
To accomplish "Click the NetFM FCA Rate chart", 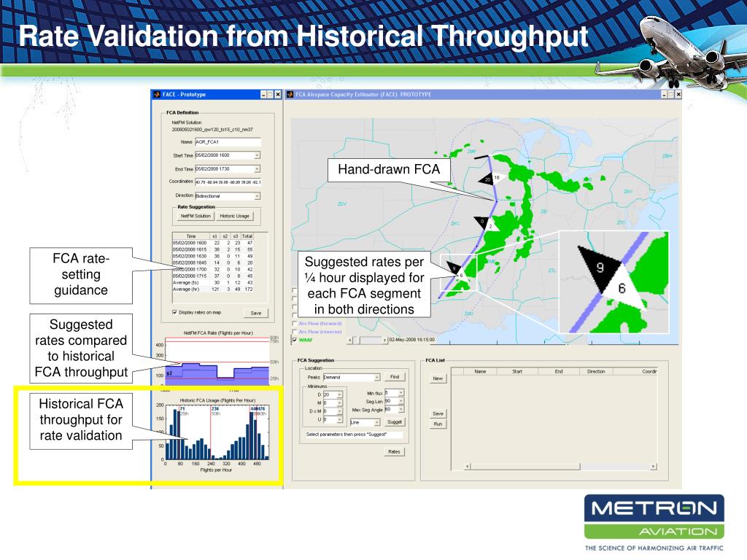I will (217, 361).
